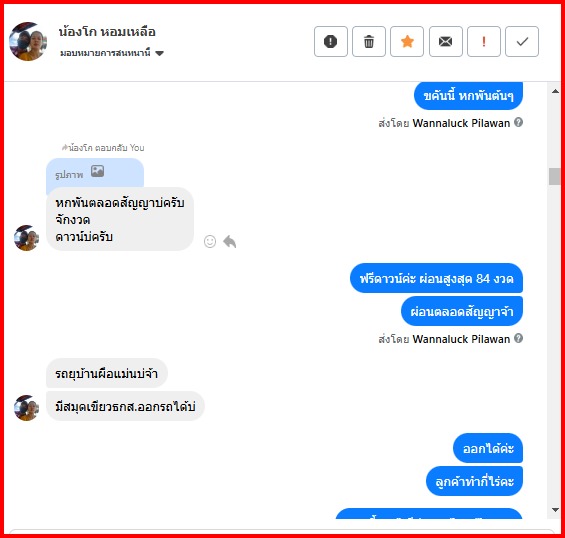This screenshot has height=538, width=565.
Task: Show sender info icon beside first Wannaluck Pilawan
Action: click(518, 123)
